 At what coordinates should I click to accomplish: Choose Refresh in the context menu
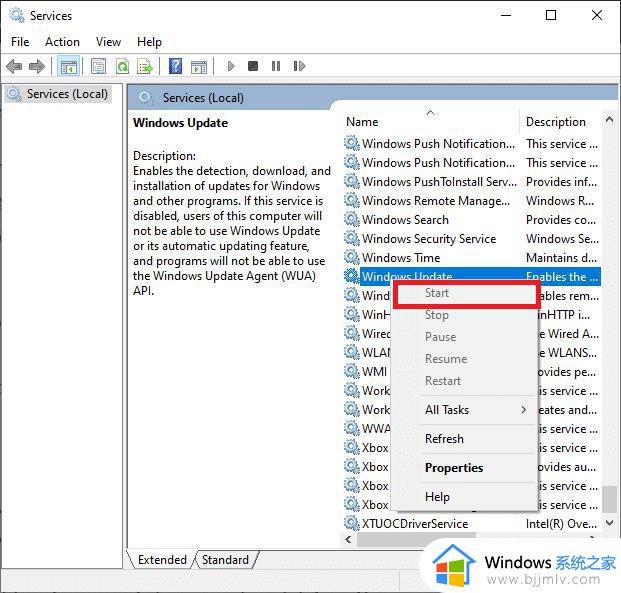[467, 439]
